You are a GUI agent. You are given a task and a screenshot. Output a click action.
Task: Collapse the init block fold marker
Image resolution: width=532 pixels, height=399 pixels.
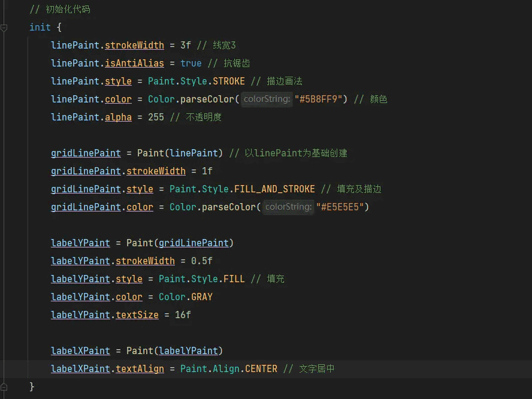click(4, 28)
